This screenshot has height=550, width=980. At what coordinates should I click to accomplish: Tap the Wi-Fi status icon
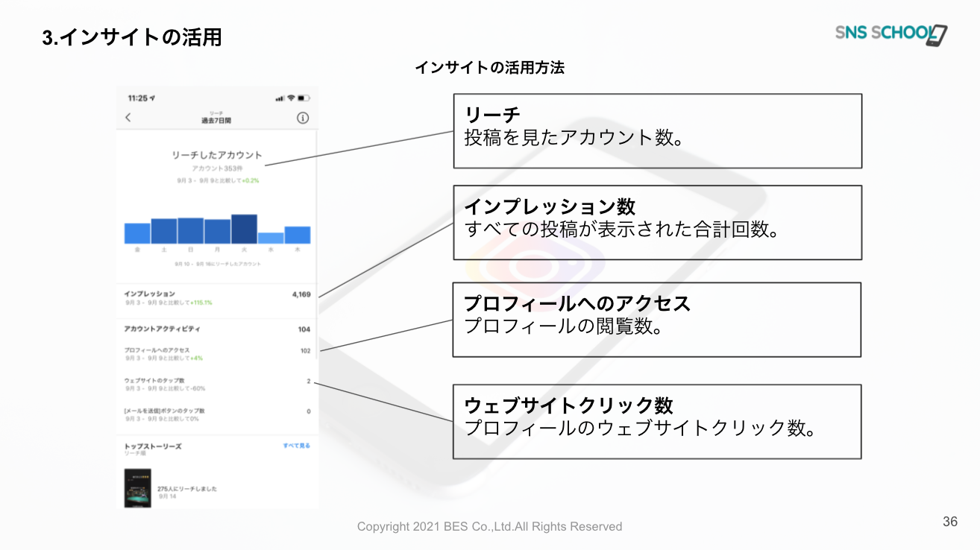pyautogui.click(x=291, y=98)
